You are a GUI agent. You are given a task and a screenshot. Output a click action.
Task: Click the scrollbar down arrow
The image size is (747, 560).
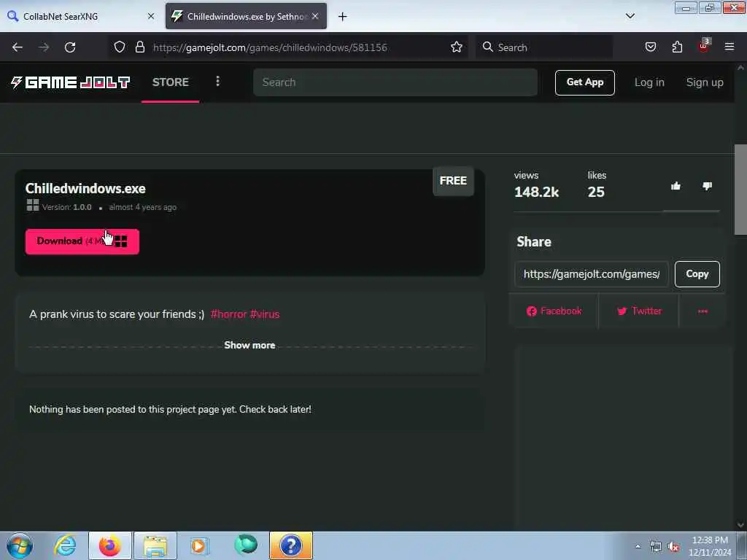pyautogui.click(x=740, y=525)
